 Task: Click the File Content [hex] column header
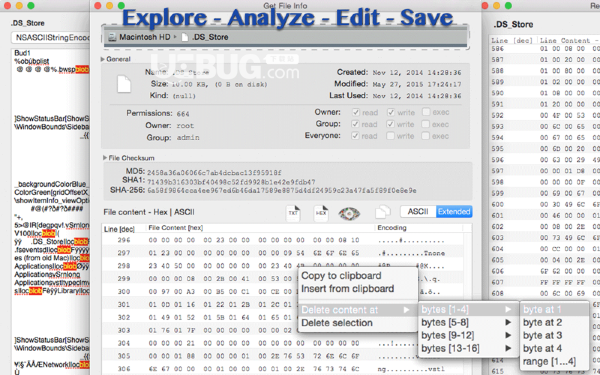176,228
